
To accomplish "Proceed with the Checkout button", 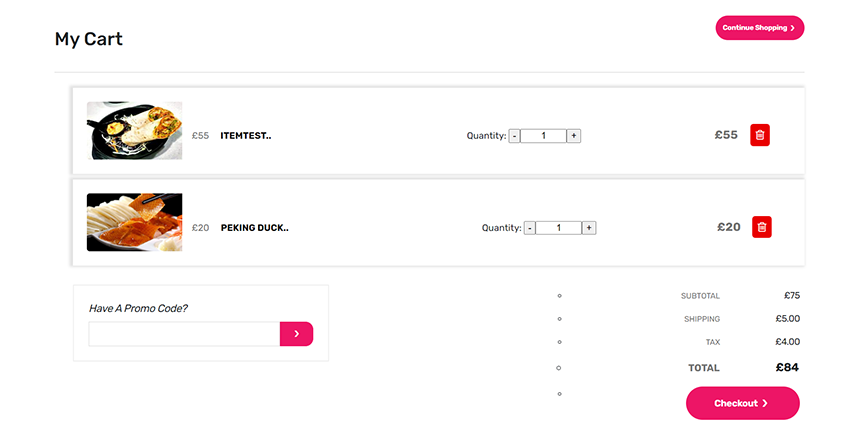I will [742, 403].
